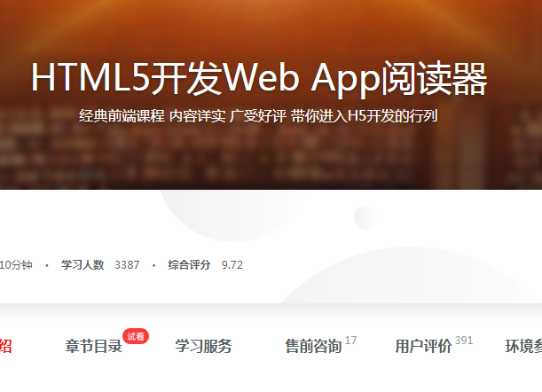Click the partially visible red 介绍 tab

pyautogui.click(x=5, y=347)
